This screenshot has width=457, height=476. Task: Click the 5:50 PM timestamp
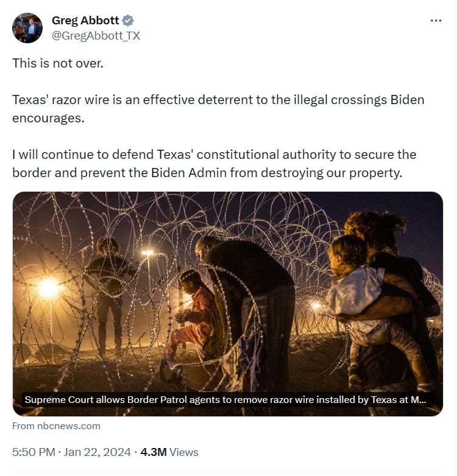(x=34, y=452)
